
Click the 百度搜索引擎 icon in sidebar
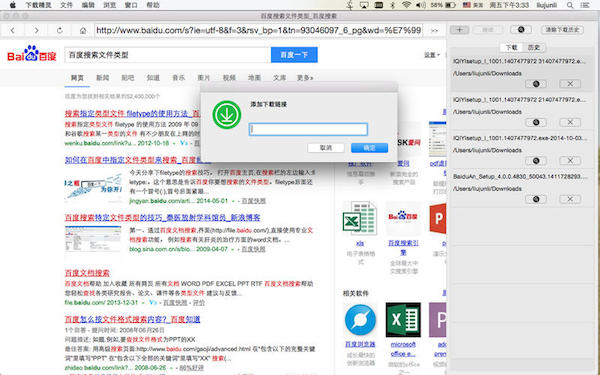[x=403, y=218]
